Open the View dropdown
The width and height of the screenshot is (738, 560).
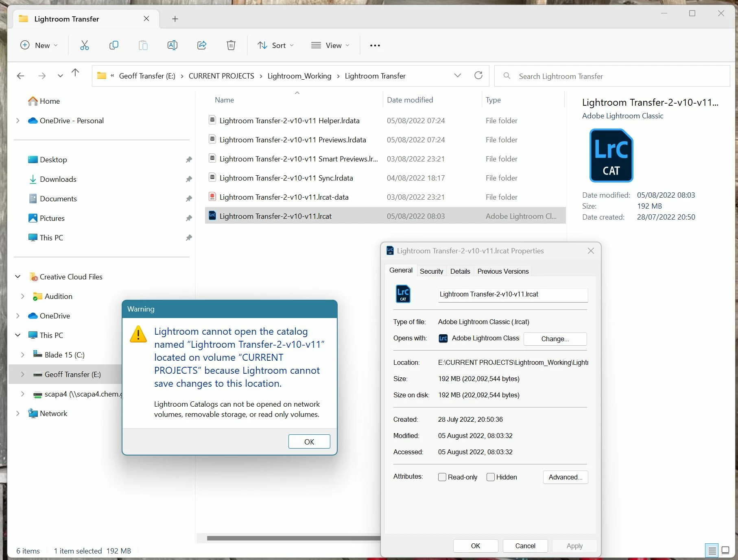pos(330,45)
